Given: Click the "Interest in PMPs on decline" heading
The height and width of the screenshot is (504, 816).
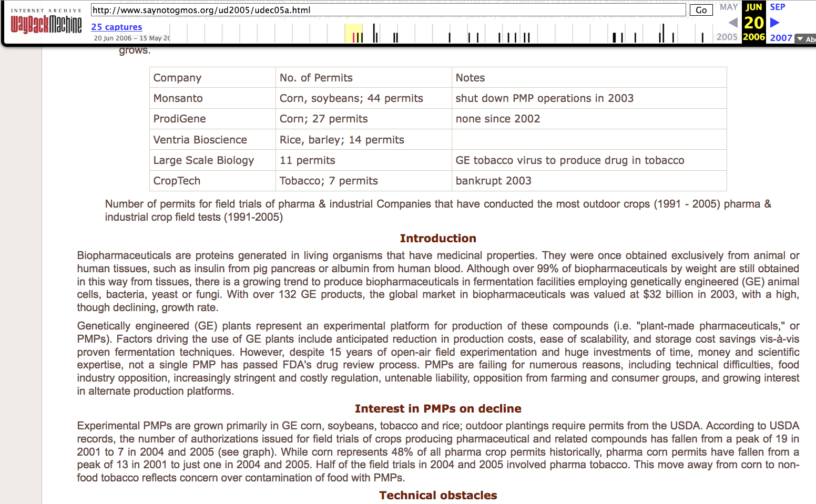Looking at the screenshot, I should pyautogui.click(x=438, y=409).
